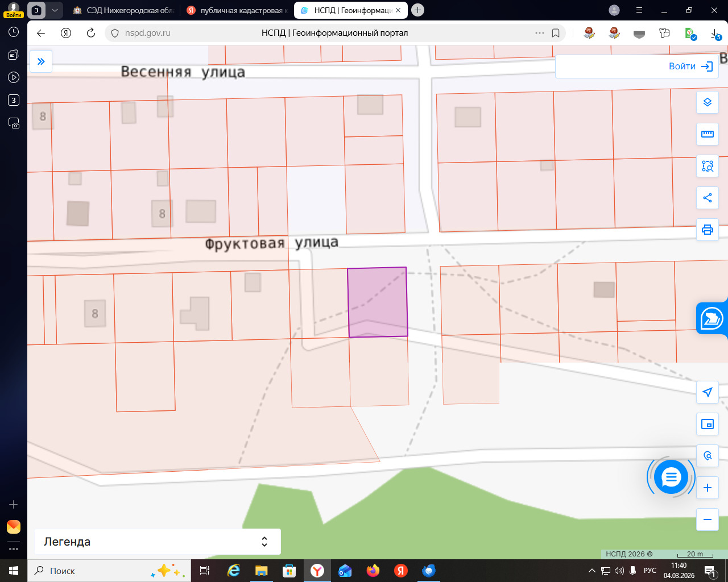Screen dimensions: 728x582
Task: Print the current map
Action: [708, 230]
